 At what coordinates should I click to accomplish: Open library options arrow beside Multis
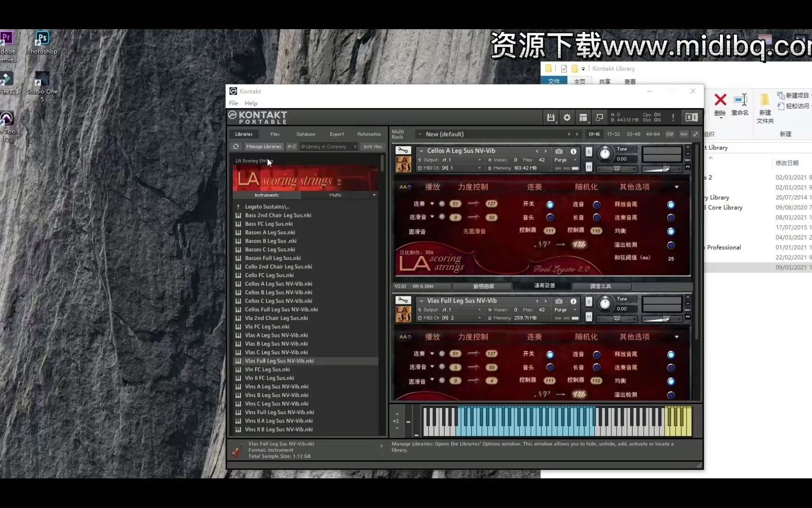pyautogui.click(x=374, y=195)
